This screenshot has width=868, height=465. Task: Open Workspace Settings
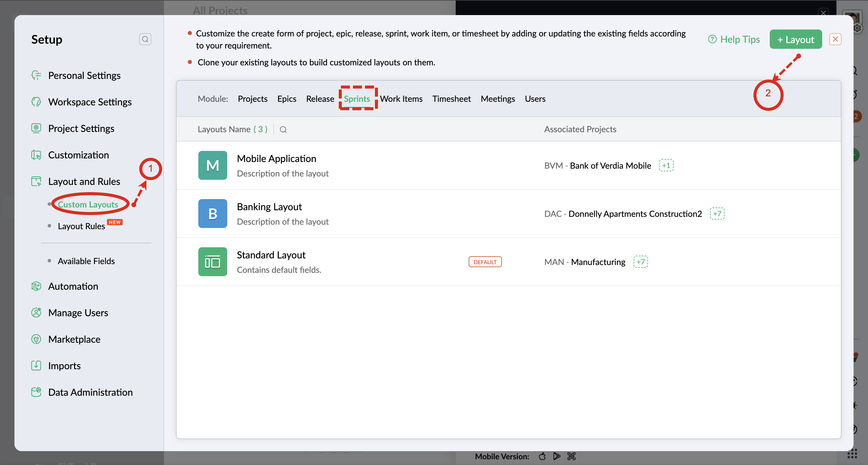(x=90, y=102)
